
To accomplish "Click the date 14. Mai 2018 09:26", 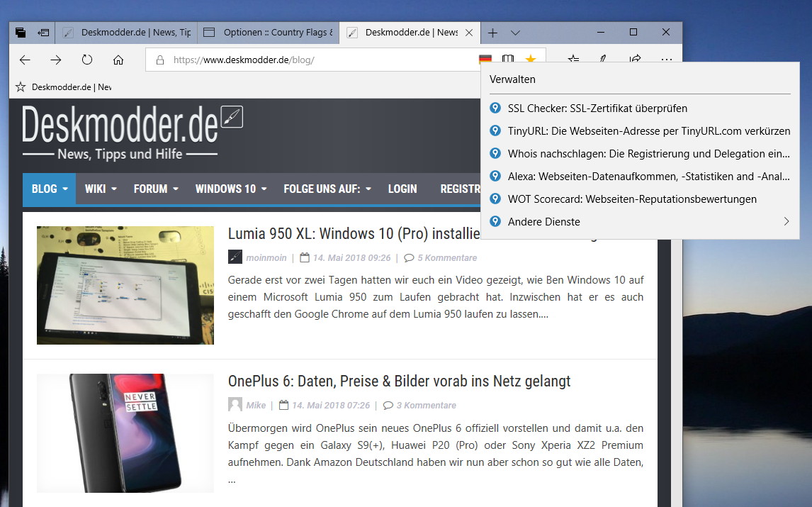I will tap(351, 258).
